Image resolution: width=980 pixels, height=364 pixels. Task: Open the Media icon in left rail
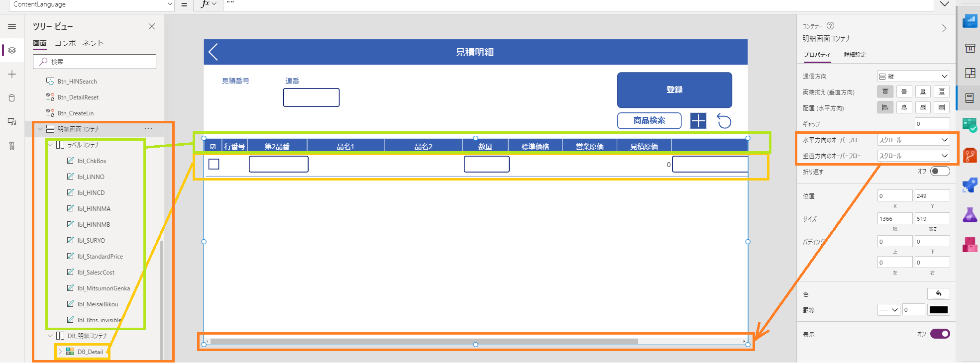[12, 122]
